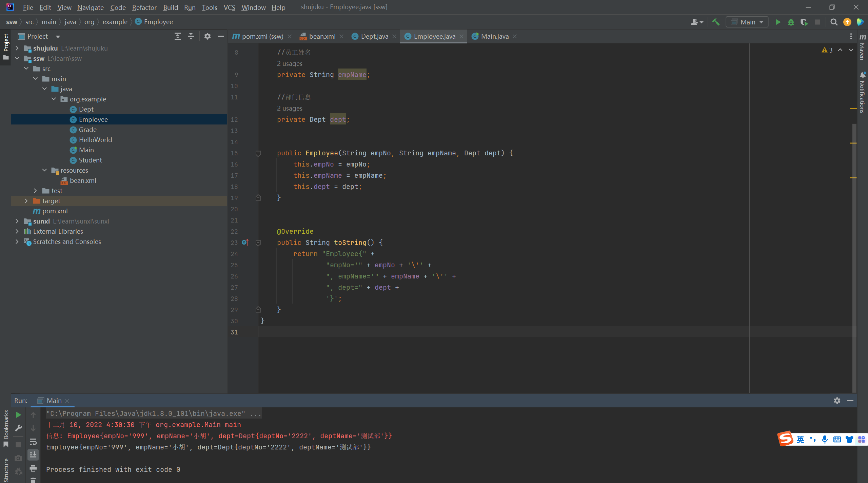
Task: Open the Refactor menu
Action: pos(144,7)
